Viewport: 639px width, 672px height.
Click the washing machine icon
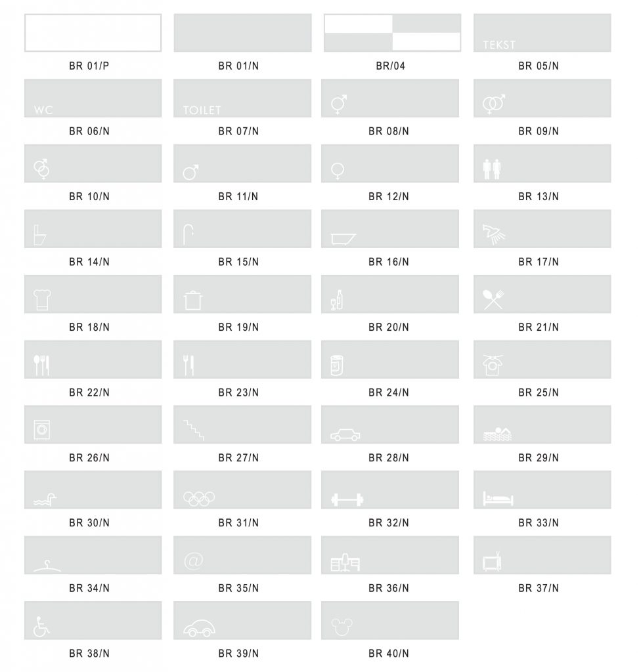41,430
